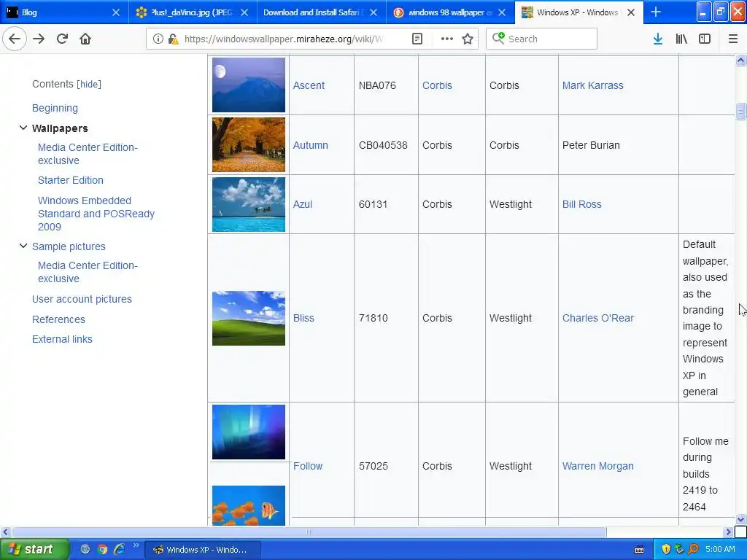Hide the Contents table
Viewport: 747px width, 560px height.
89,85
